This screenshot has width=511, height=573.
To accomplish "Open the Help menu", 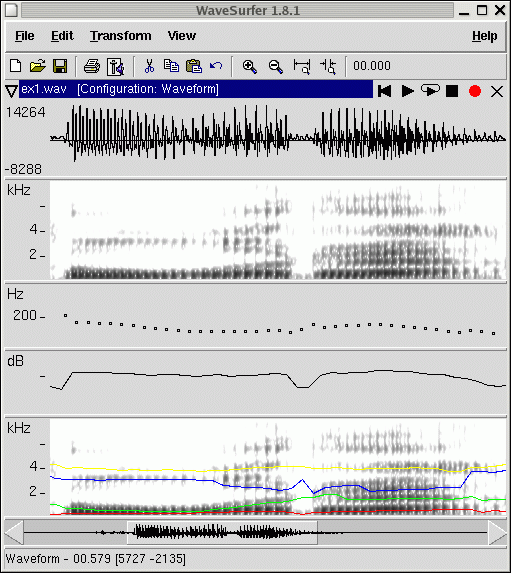I will 484,36.
